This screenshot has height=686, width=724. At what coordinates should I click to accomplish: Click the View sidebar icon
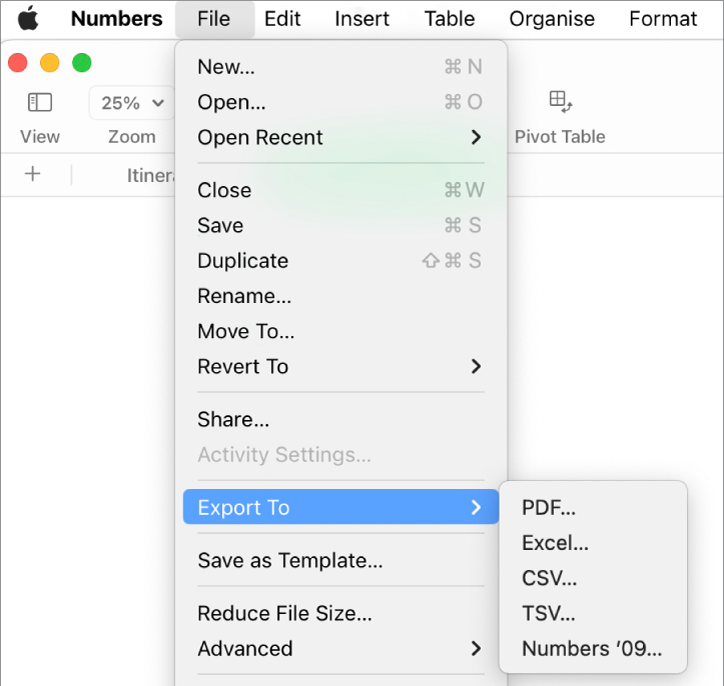click(40, 102)
